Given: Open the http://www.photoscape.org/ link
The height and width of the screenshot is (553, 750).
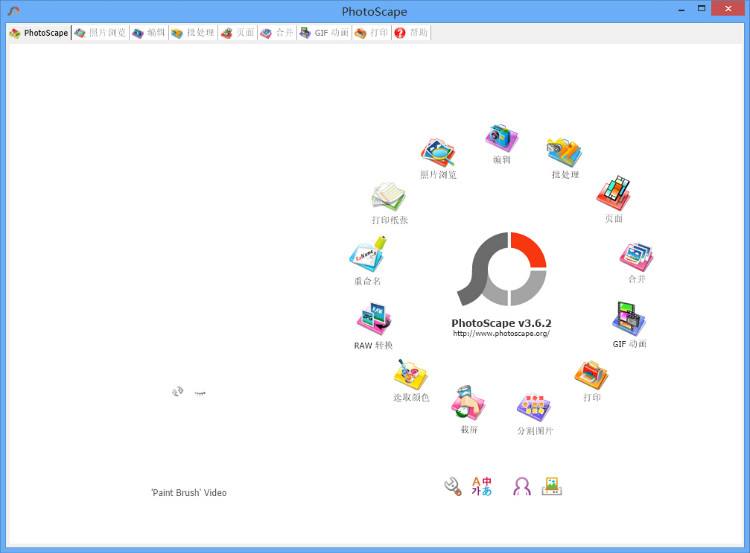Looking at the screenshot, I should pos(501,333).
